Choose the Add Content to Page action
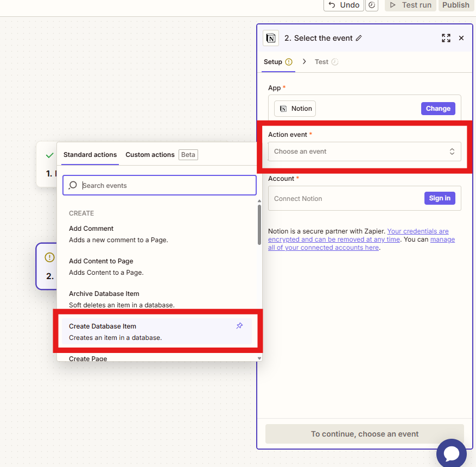476x467 pixels. coord(157,267)
